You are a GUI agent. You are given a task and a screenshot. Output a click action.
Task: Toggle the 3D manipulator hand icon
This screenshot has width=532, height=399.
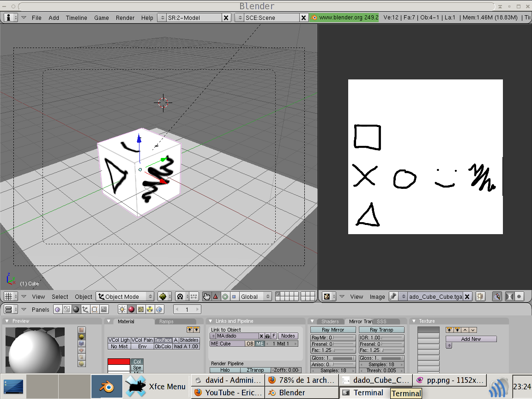click(x=206, y=296)
